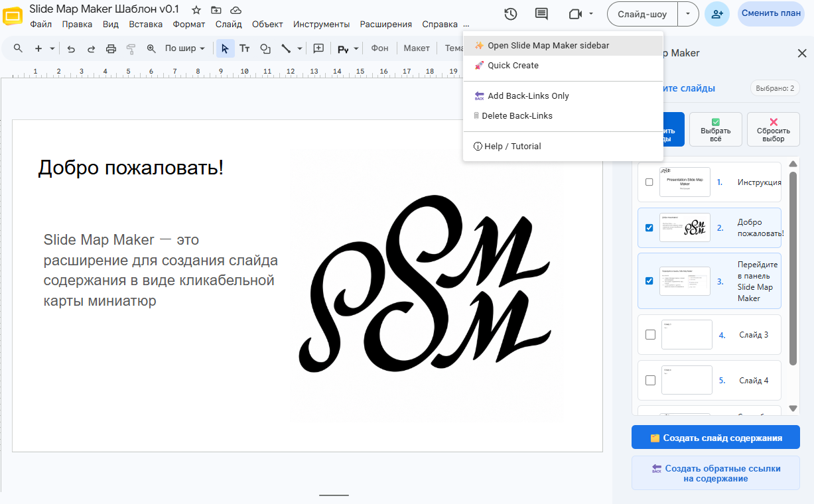The width and height of the screenshot is (814, 504).
Task: Select the arrow cursor tool
Action: pos(225,48)
